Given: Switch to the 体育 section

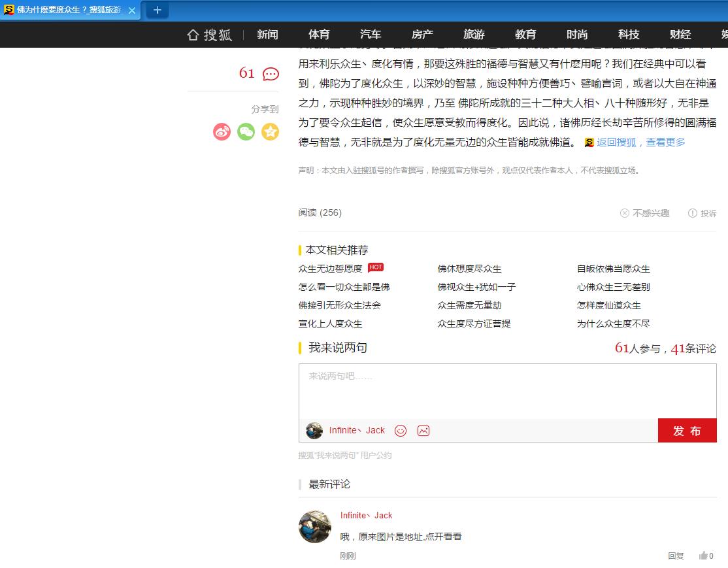Looking at the screenshot, I should pyautogui.click(x=319, y=34).
